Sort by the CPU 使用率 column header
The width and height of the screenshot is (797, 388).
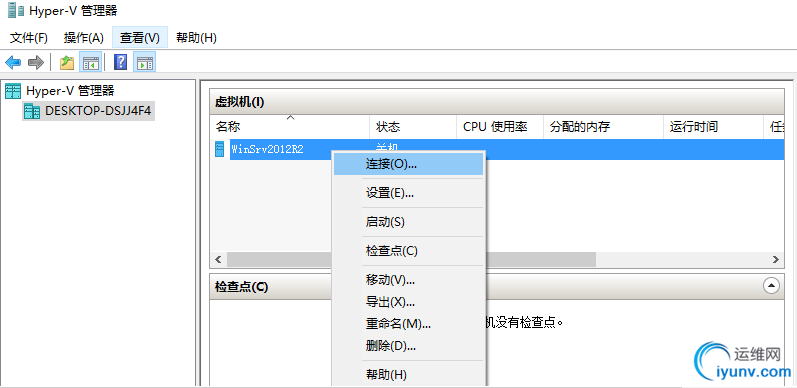500,127
